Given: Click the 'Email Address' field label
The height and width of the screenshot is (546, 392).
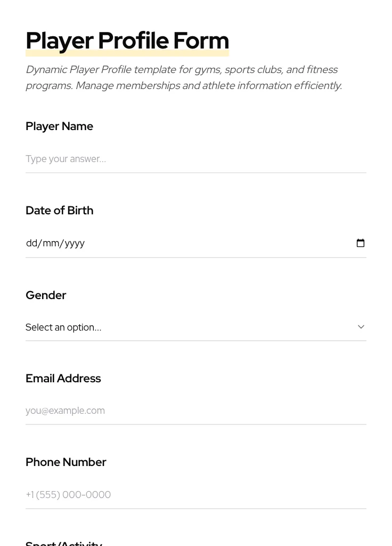Looking at the screenshot, I should coord(63,379).
